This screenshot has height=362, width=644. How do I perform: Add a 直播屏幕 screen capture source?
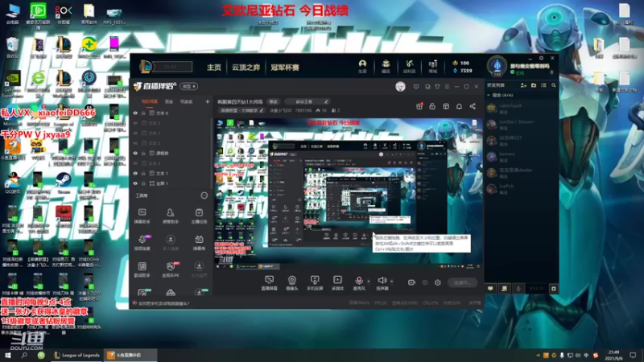tap(269, 282)
